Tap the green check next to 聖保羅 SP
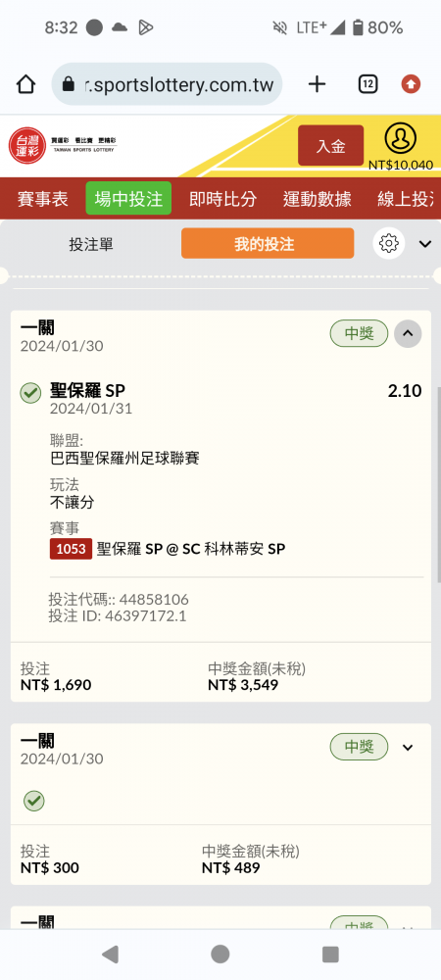Screen dimensions: 441x980 (30, 393)
